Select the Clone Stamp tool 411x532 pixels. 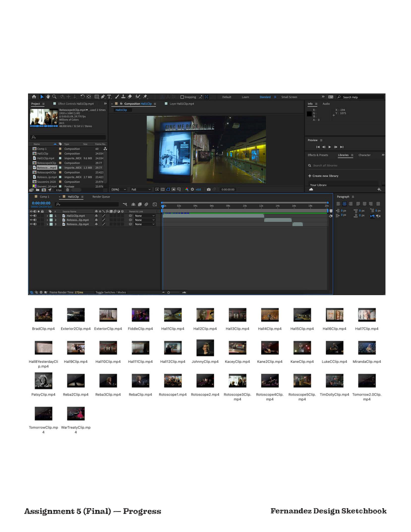123,97
